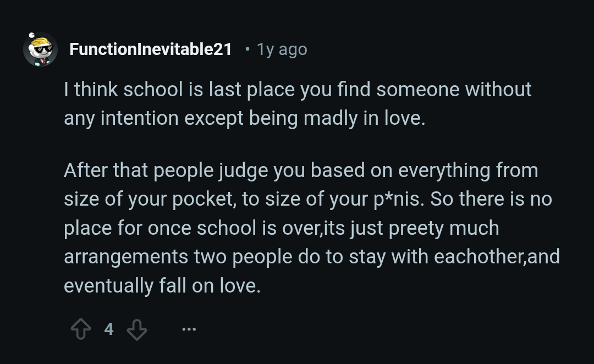The width and height of the screenshot is (594, 364).
Task: Click the line "eventually fall on love."
Action: click(162, 286)
